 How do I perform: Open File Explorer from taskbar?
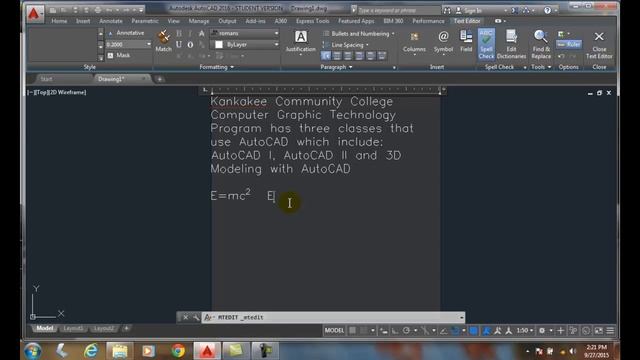[x=120, y=351]
